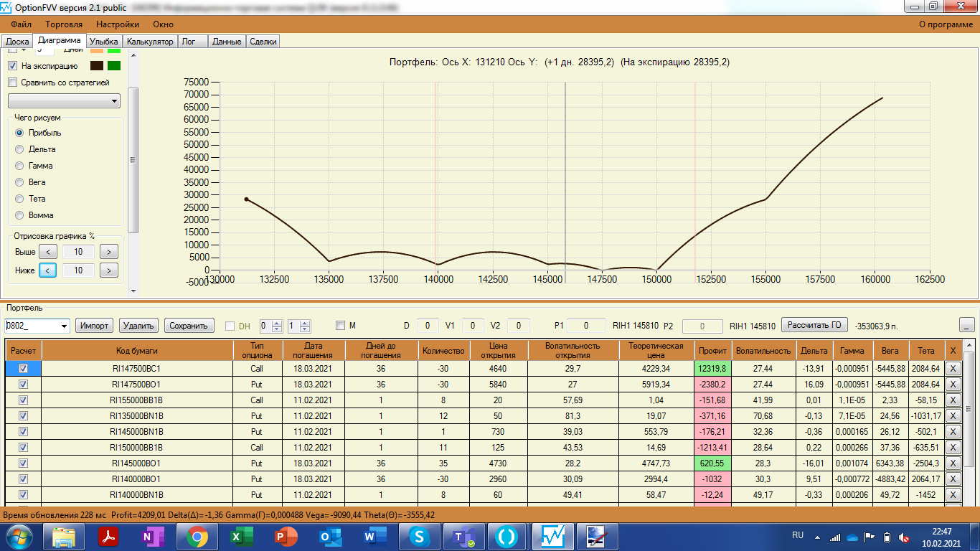The image size is (980, 551).
Task: Click the first DH spinner showing 0
Action: pos(271,326)
